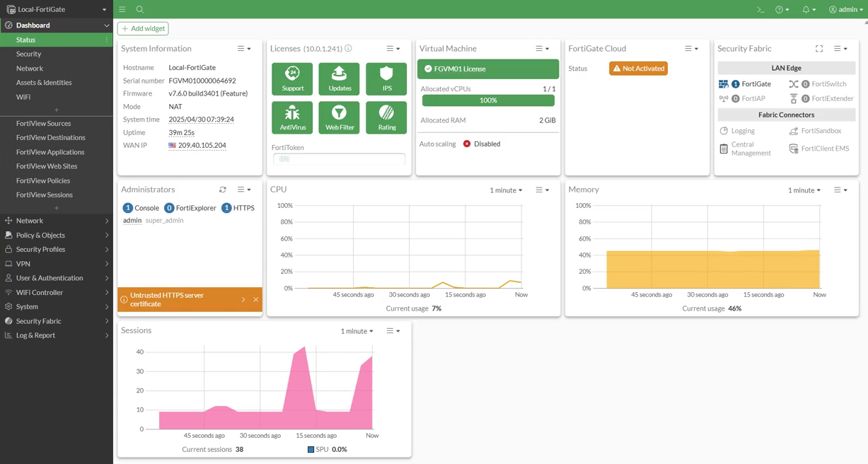Screen dimensions: 868x464
Task: Open FortiView Sources dashboard
Action: [x=44, y=123]
